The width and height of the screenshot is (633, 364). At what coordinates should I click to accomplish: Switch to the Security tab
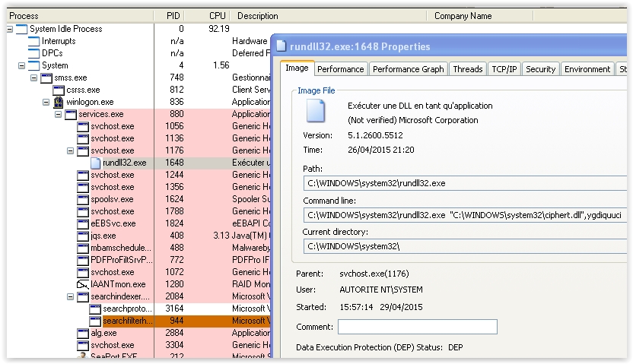pyautogui.click(x=540, y=69)
